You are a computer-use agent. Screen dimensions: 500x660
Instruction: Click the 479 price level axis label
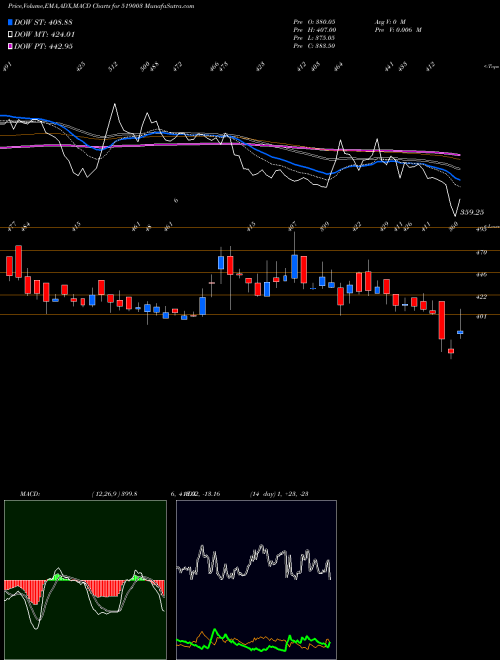click(482, 253)
